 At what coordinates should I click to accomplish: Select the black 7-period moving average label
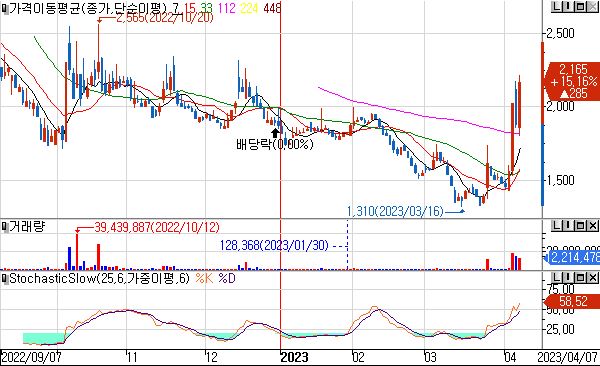(175, 8)
